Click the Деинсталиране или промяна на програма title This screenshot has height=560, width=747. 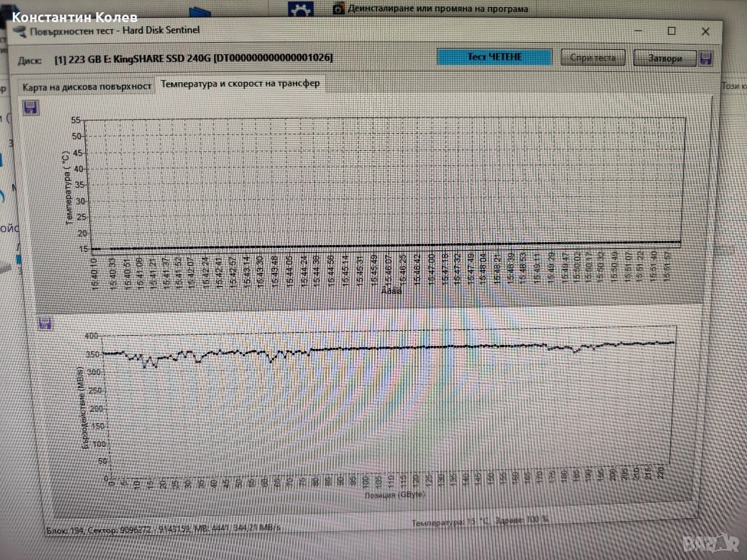coord(438,9)
